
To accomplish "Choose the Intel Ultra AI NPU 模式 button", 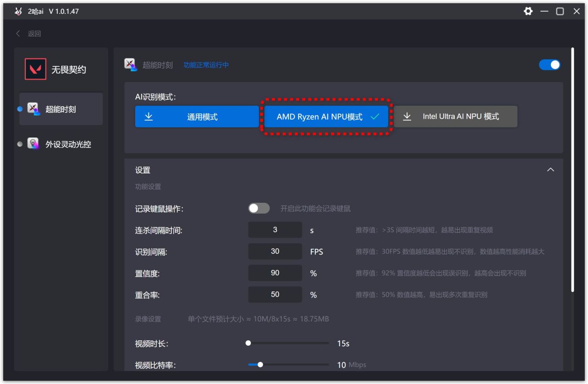I will (455, 116).
